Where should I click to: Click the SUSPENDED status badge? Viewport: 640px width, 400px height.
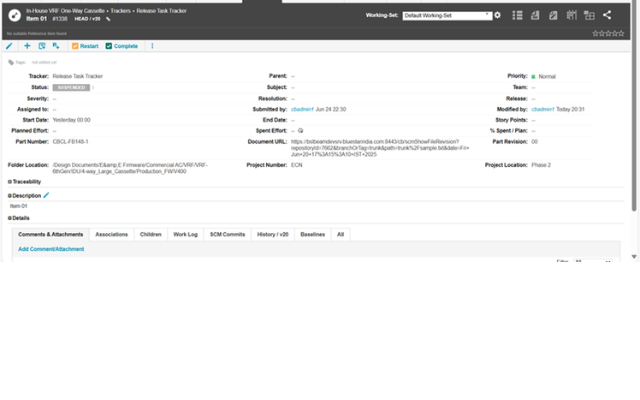71,87
